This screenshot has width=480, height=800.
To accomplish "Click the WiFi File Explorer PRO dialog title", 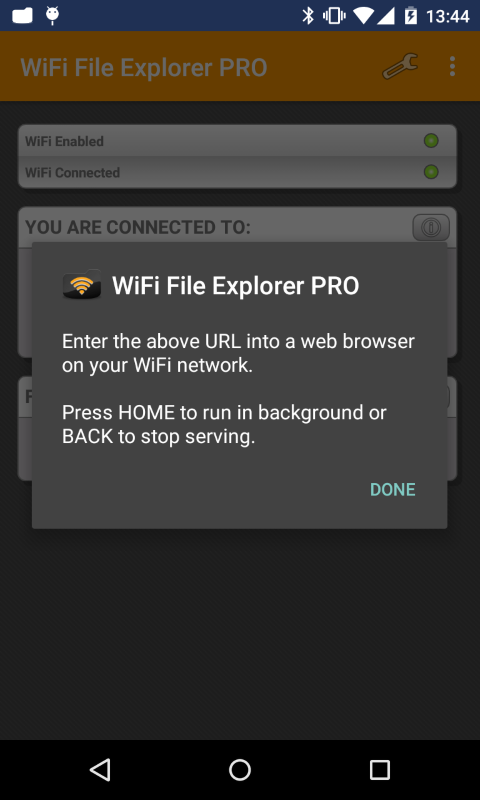I will coord(236,286).
